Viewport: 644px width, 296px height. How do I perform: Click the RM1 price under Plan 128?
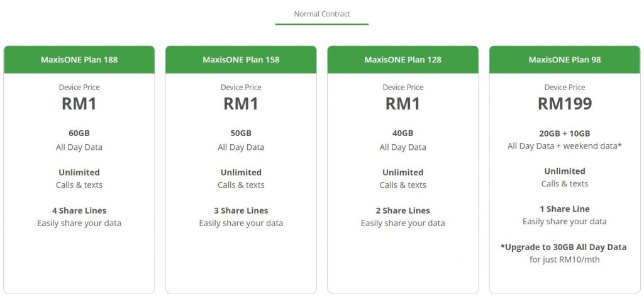[403, 103]
